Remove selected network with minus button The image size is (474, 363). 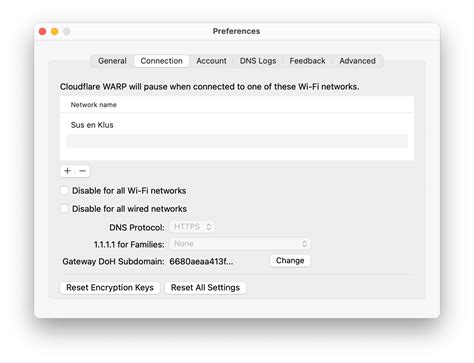pos(83,171)
